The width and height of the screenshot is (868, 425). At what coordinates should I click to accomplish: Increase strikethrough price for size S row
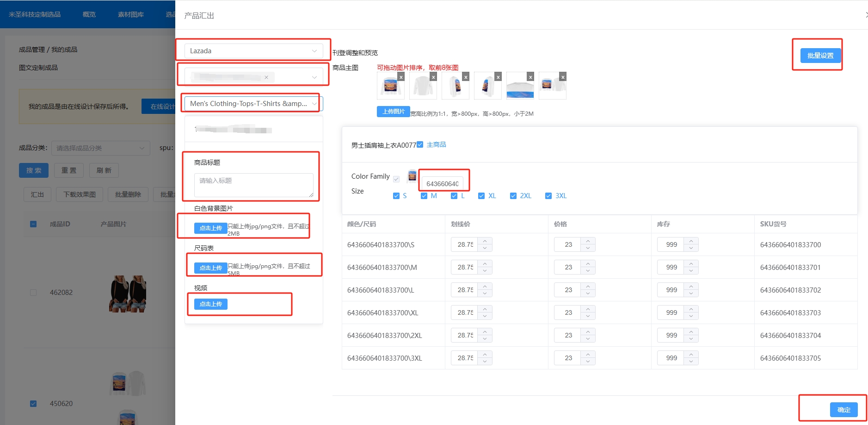485,241
